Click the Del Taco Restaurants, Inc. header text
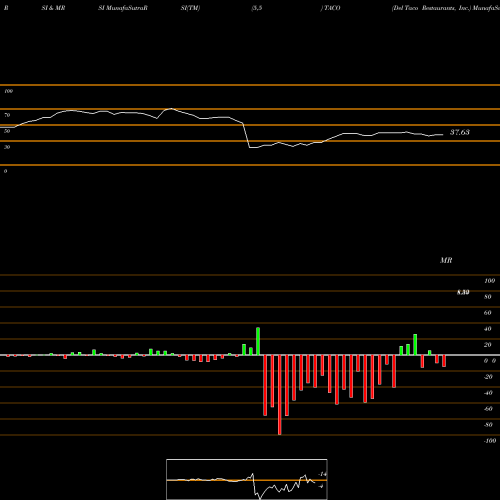 tap(432, 8)
